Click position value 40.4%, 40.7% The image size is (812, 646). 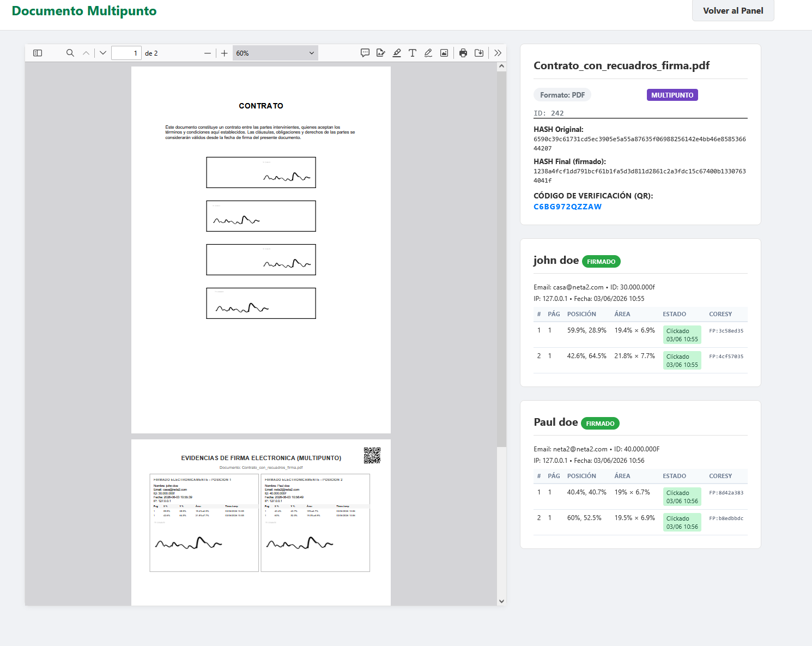pos(586,492)
